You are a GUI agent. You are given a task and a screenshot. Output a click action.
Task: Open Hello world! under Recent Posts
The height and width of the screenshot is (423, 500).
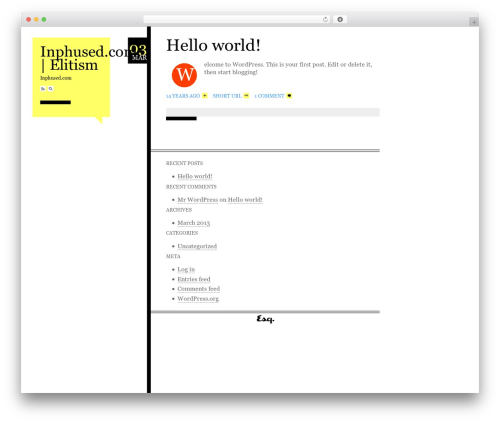point(195,176)
